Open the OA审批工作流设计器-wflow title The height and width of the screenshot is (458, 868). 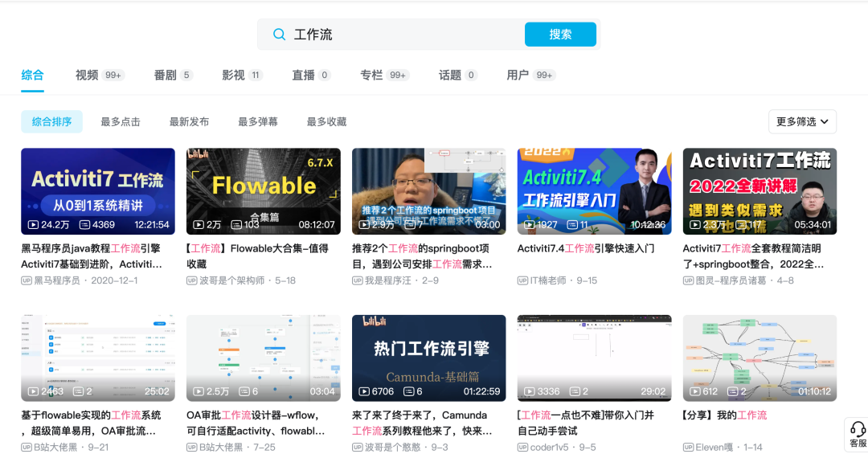(256, 423)
